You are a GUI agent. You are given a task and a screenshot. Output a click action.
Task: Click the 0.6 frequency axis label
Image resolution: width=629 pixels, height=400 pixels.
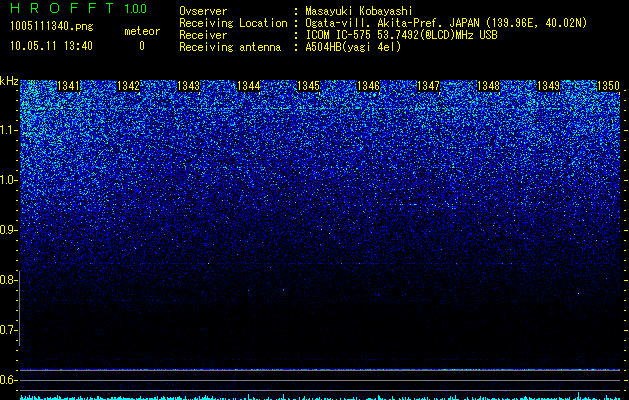click(x=9, y=380)
